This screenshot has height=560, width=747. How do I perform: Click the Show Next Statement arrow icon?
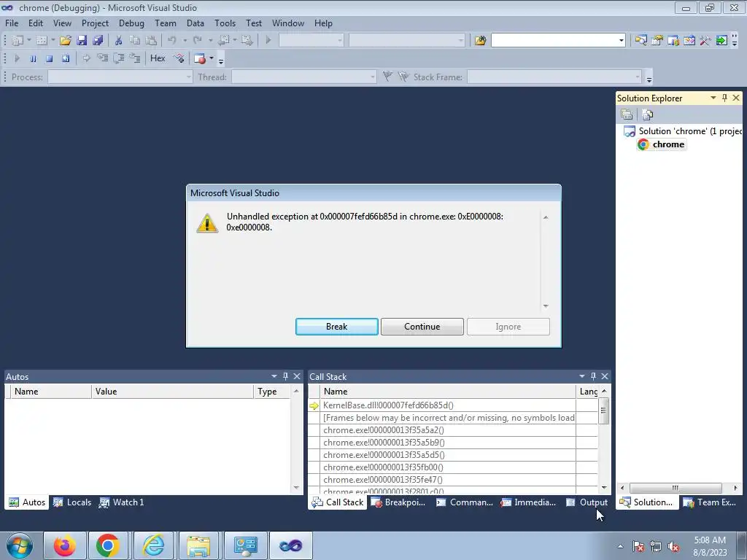pyautogui.click(x=86, y=58)
